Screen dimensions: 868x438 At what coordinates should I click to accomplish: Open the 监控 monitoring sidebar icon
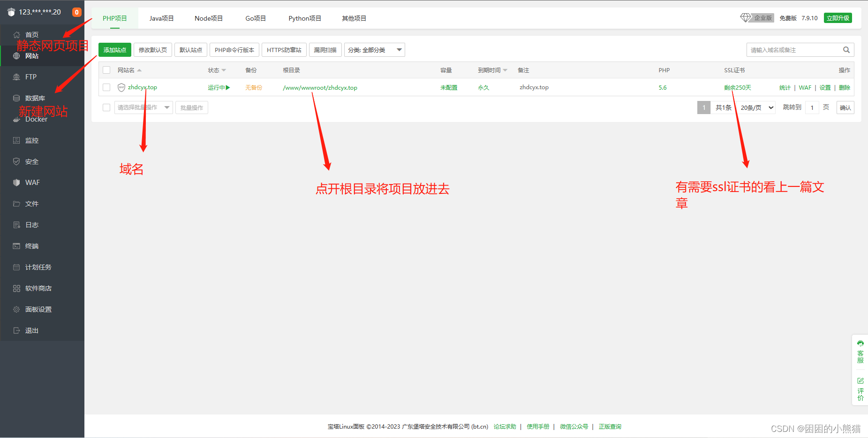[x=16, y=140]
